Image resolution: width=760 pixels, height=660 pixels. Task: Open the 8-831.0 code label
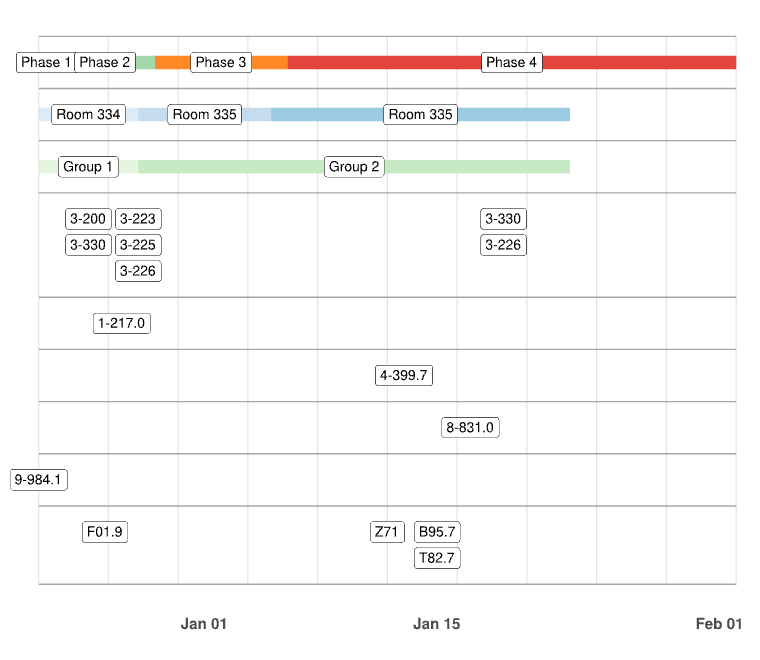(470, 427)
